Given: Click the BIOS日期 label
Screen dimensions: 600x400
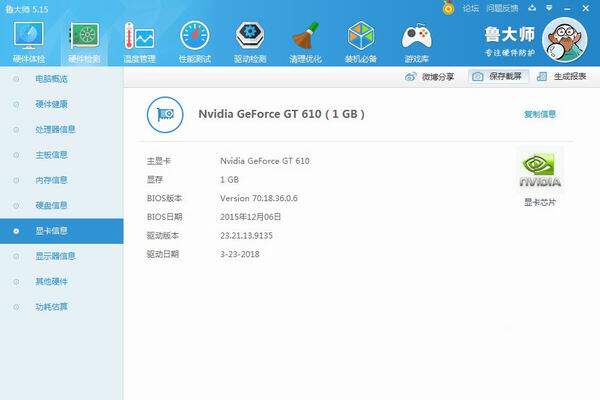Looking at the screenshot, I should pyautogui.click(x=164, y=217).
